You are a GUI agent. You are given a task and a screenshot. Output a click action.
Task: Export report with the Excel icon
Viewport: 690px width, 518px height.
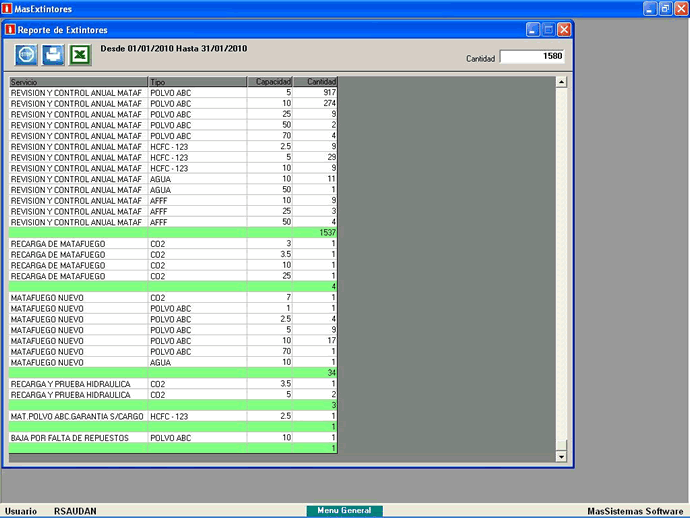click(x=80, y=55)
